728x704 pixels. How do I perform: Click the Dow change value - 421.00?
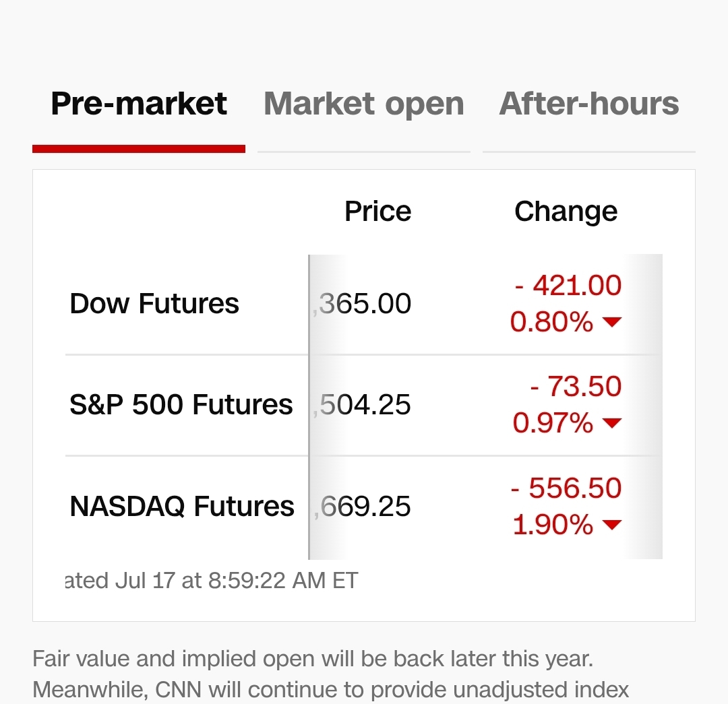click(568, 285)
